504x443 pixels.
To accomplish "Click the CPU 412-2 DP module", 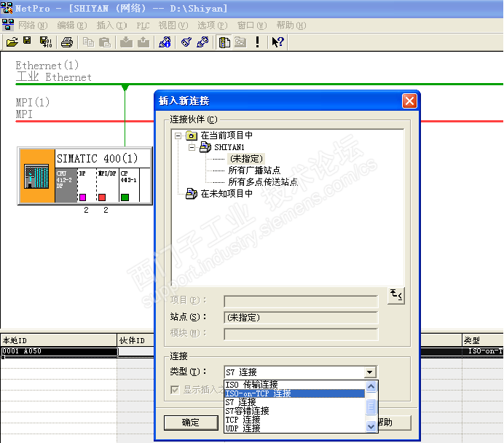I will point(66,185).
